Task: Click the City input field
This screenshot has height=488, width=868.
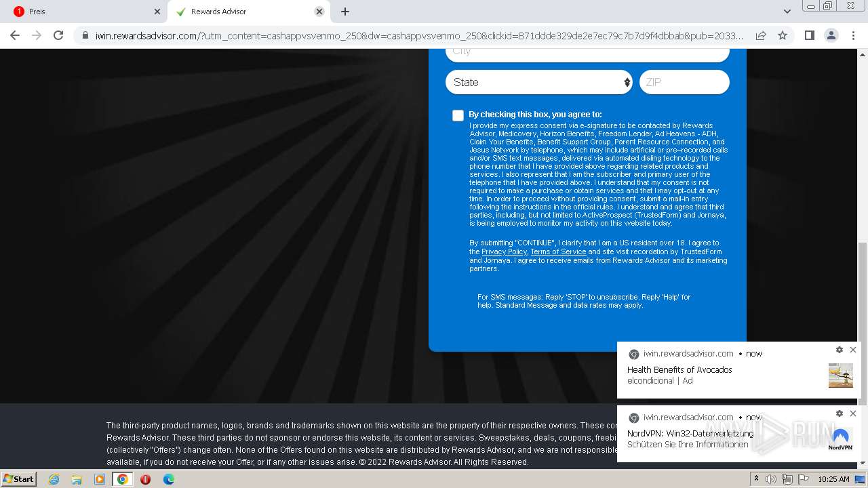Action: (x=587, y=54)
